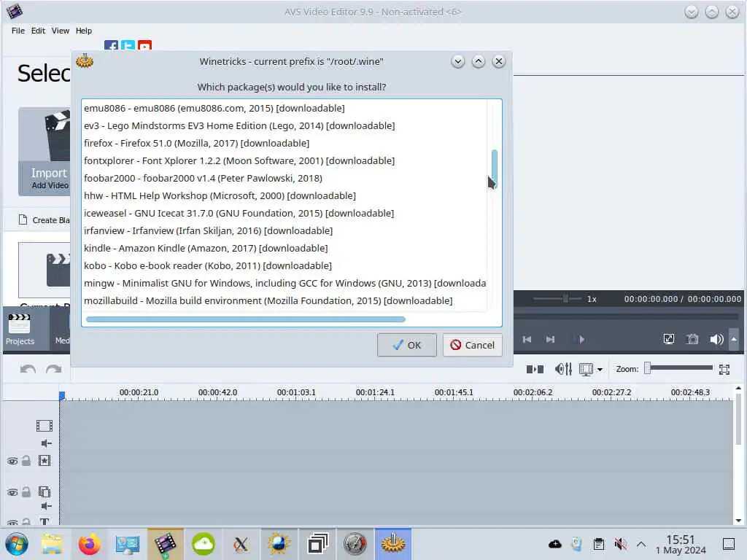Select the ev3 Lego Mindstorms package
The image size is (747, 560).
pyautogui.click(x=285, y=125)
